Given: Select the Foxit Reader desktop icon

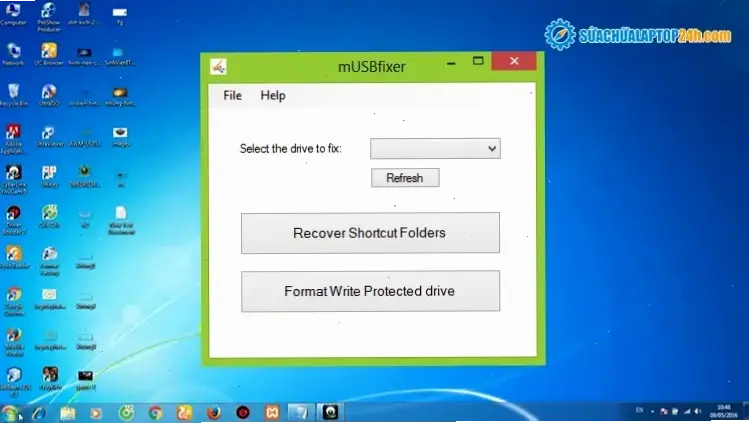Looking at the screenshot, I should [x=14, y=257].
